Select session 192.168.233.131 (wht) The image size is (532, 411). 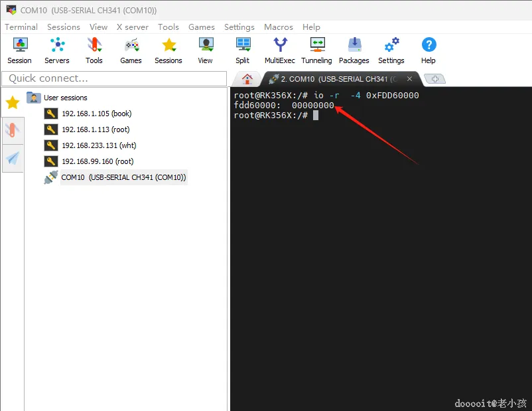click(99, 145)
